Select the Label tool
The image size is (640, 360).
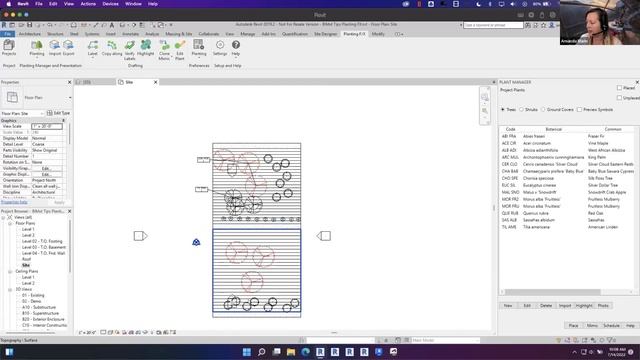pos(93,48)
